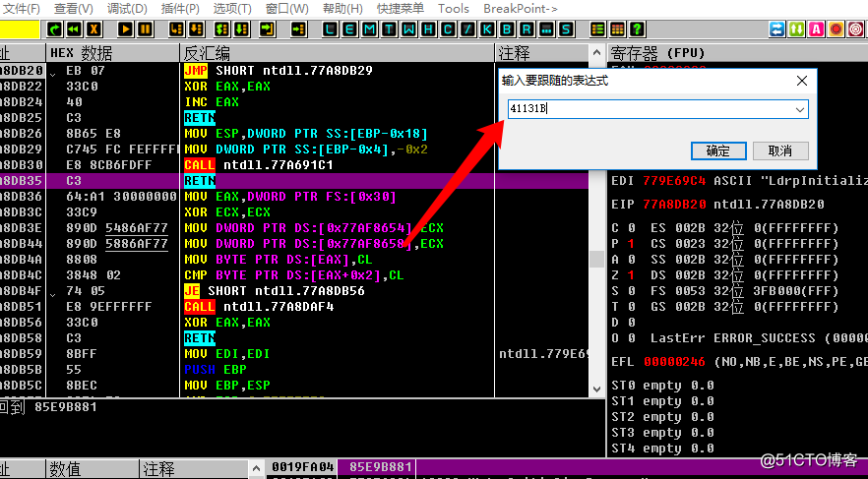Click the green double-arrow rewind icon
This screenshot has height=479, width=868.
point(74,30)
